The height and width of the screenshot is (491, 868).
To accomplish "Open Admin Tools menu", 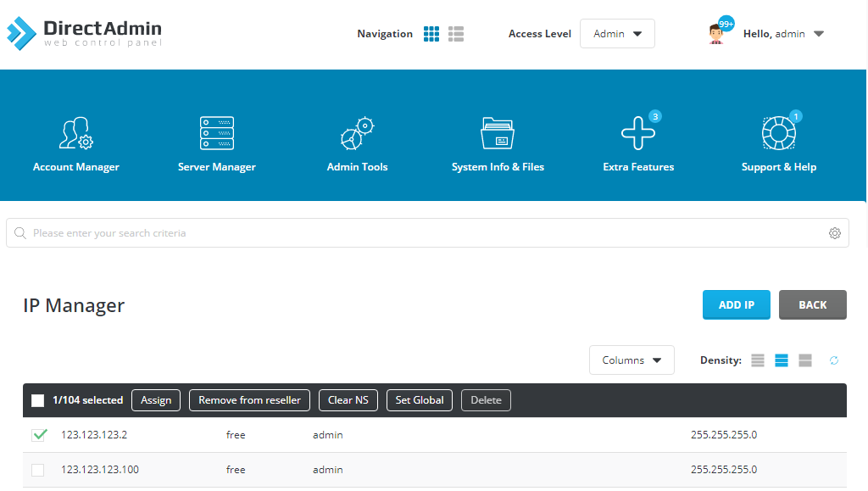I will click(357, 144).
